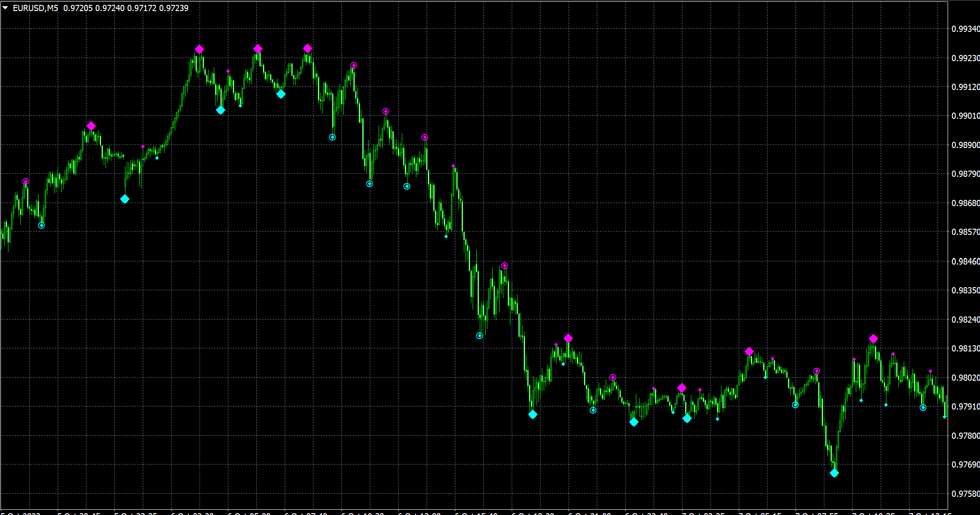Click the rightmost magenta diamond marker
Viewport: 980px width, 515px height.
(873, 339)
